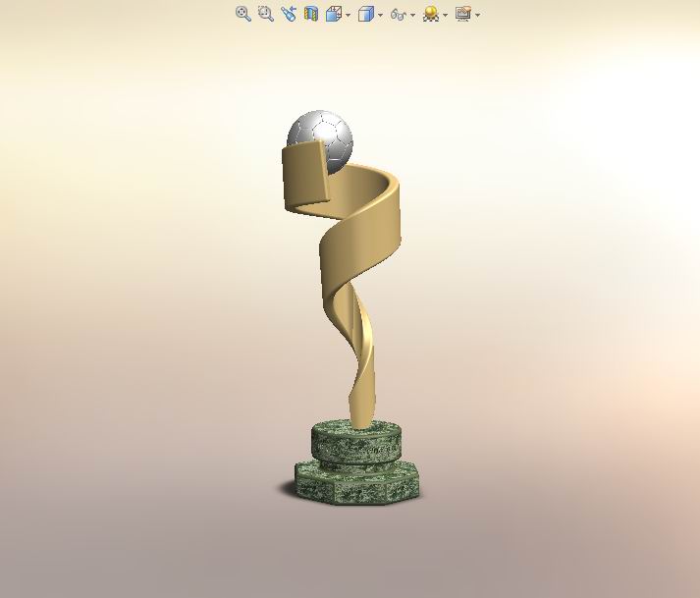700x598 pixels.
Task: Restore the Previous View
Action: point(289,14)
